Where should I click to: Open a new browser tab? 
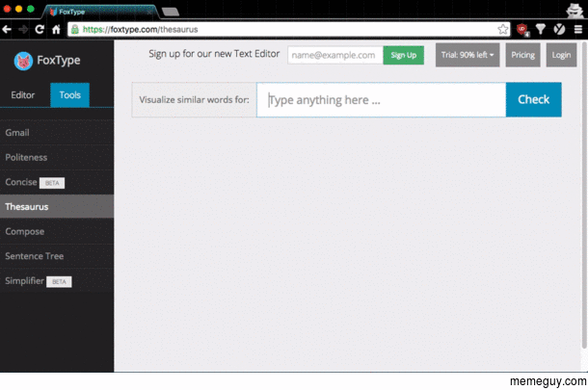click(x=171, y=12)
